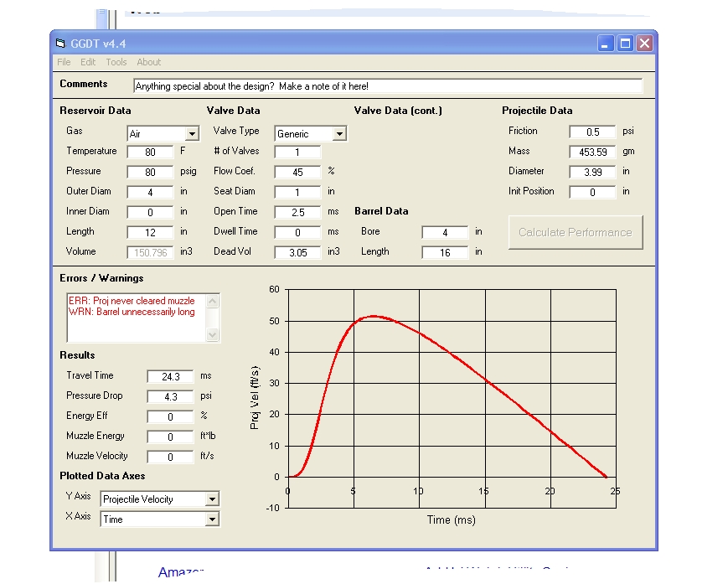Open the X Axis plotted data dropdown
This screenshot has width=728, height=584.
coord(212,519)
